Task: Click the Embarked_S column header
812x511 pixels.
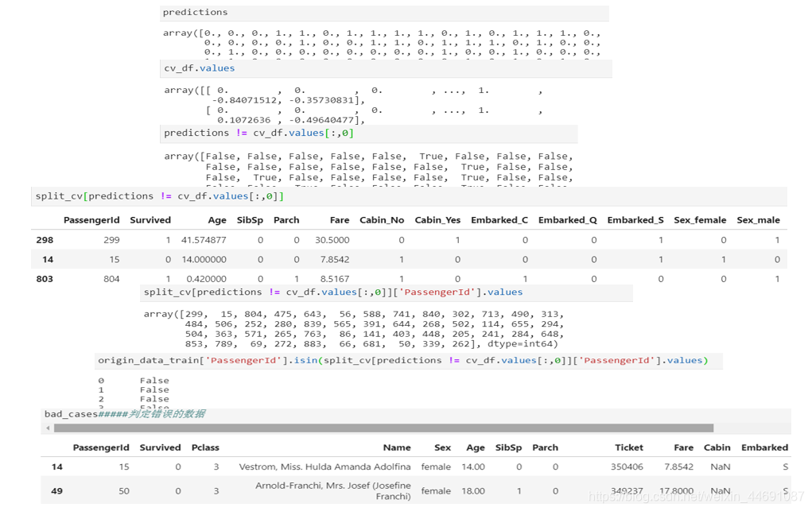Action: point(635,220)
